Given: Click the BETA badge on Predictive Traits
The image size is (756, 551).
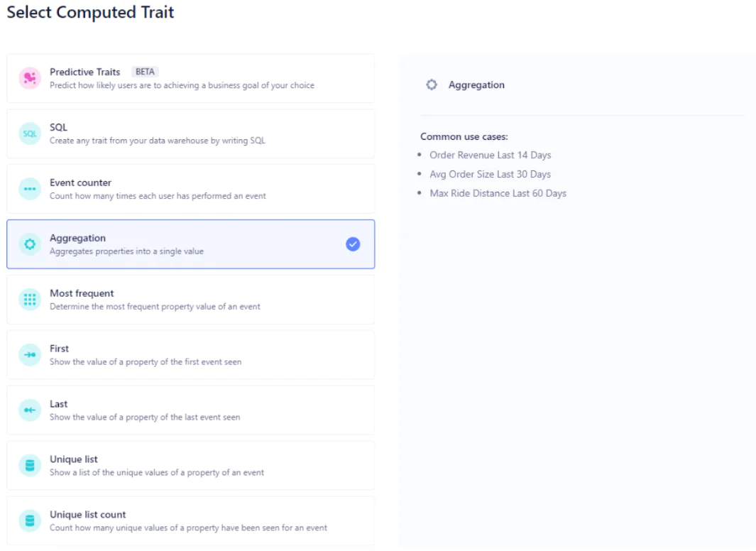Looking at the screenshot, I should pyautogui.click(x=145, y=72).
